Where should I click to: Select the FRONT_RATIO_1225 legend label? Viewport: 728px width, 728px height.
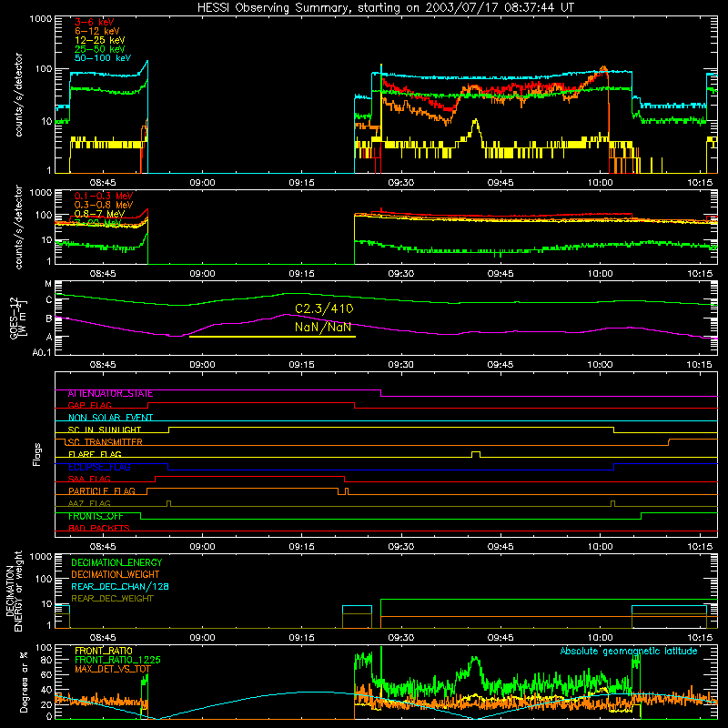click(x=117, y=660)
